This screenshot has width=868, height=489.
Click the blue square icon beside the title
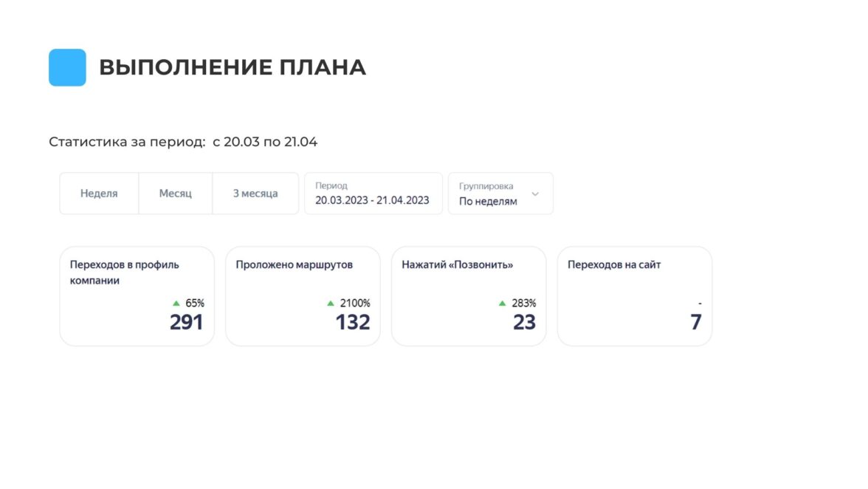click(x=67, y=67)
